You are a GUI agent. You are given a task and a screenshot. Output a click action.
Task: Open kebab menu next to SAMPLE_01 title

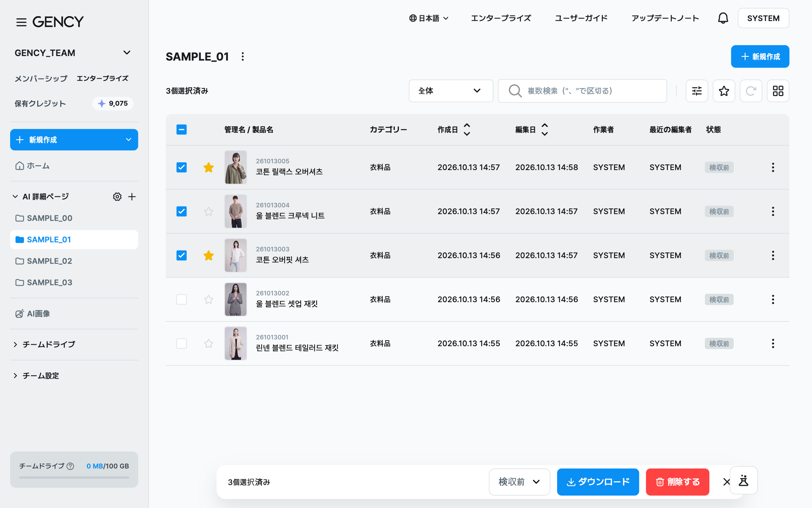243,56
